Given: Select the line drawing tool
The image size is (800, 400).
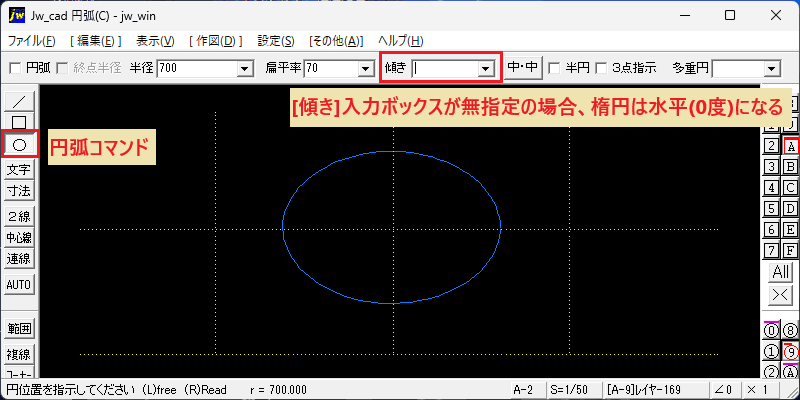Looking at the screenshot, I should pos(19,102).
